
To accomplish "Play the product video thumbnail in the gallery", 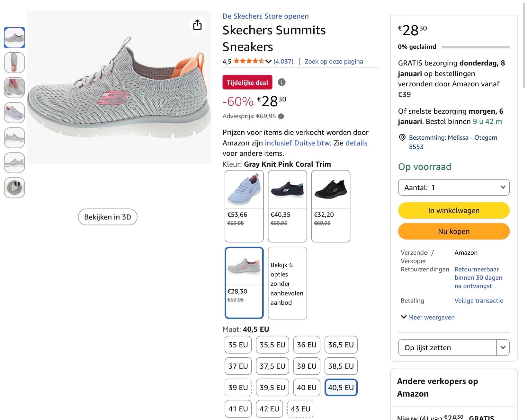I will [x=14, y=188].
